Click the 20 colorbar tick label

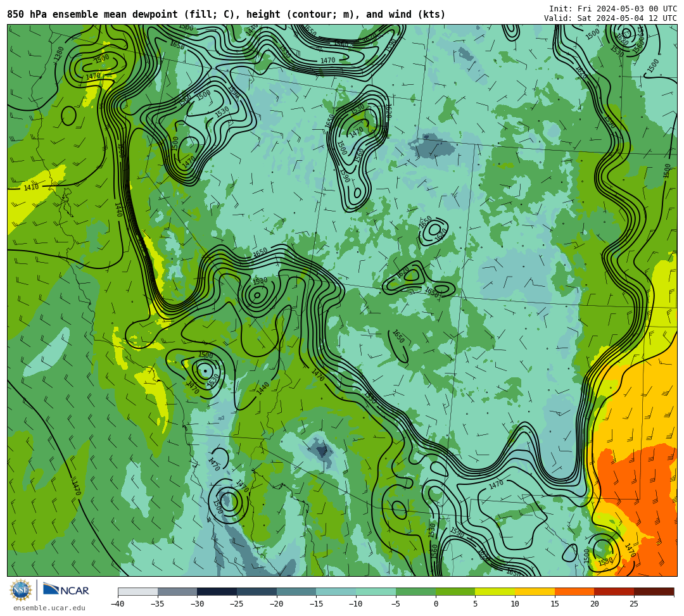(x=594, y=604)
